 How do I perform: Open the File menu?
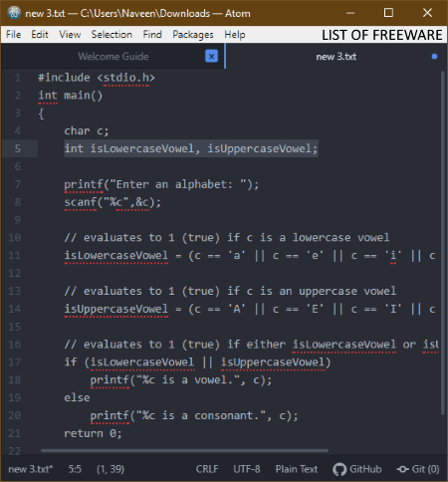pos(14,35)
